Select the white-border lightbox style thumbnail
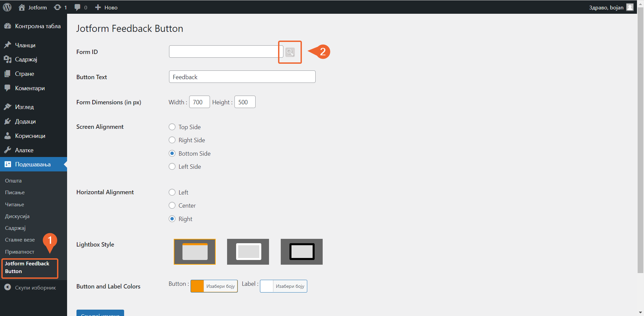The width and height of the screenshot is (644, 316). [248, 252]
